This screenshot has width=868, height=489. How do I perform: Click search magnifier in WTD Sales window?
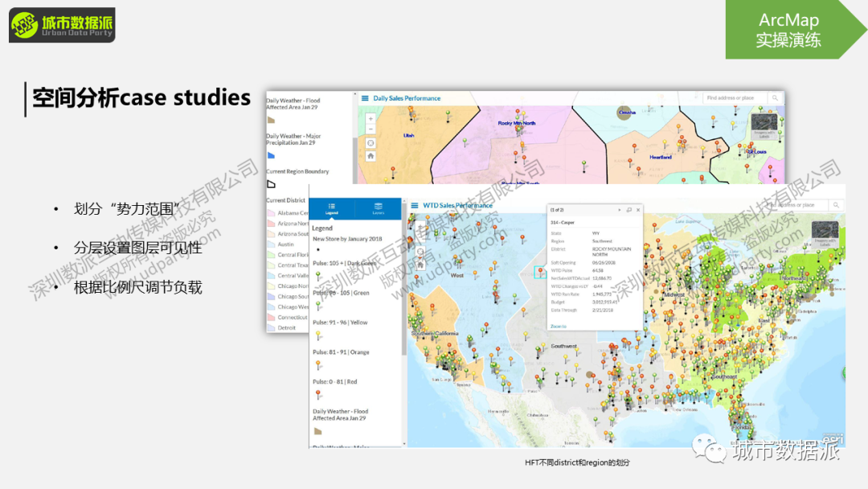pyautogui.click(x=836, y=205)
